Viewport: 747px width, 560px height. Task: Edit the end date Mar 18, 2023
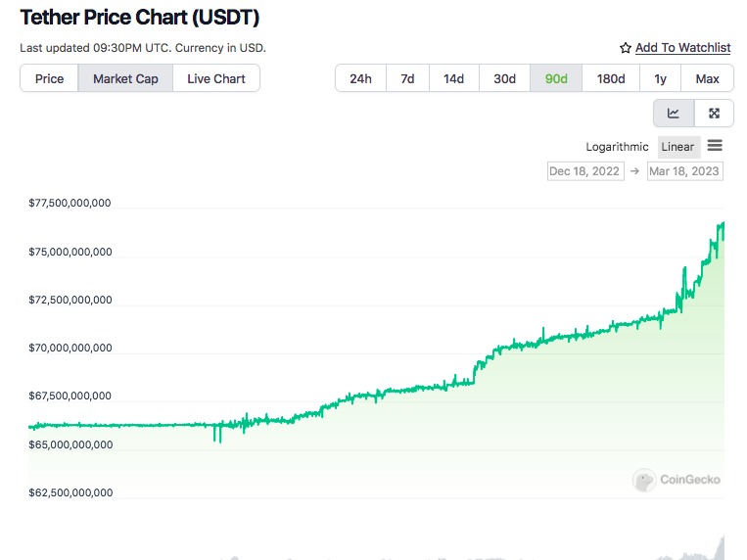pos(684,171)
